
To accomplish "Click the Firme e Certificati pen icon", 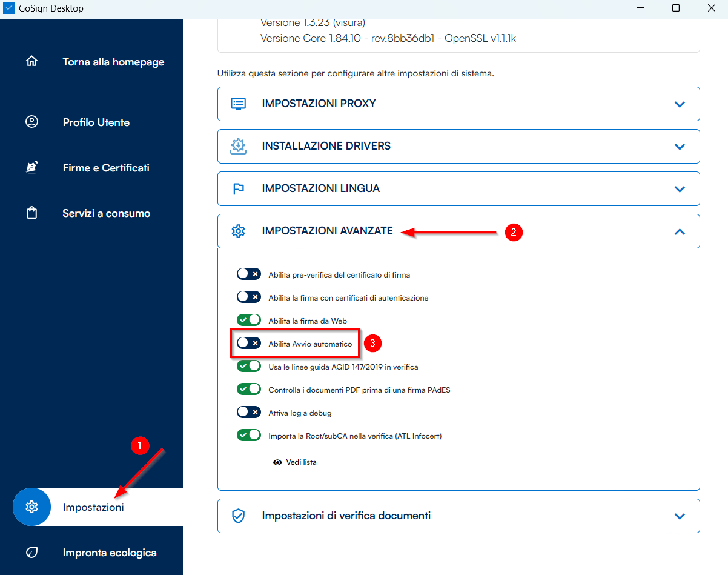I will [31, 168].
